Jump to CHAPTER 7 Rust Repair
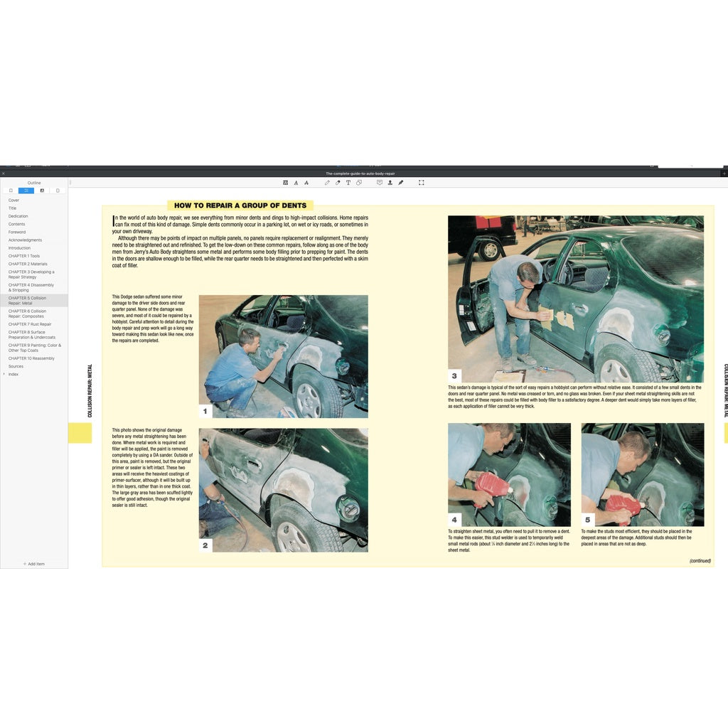This screenshot has height=728, width=728. 30,323
